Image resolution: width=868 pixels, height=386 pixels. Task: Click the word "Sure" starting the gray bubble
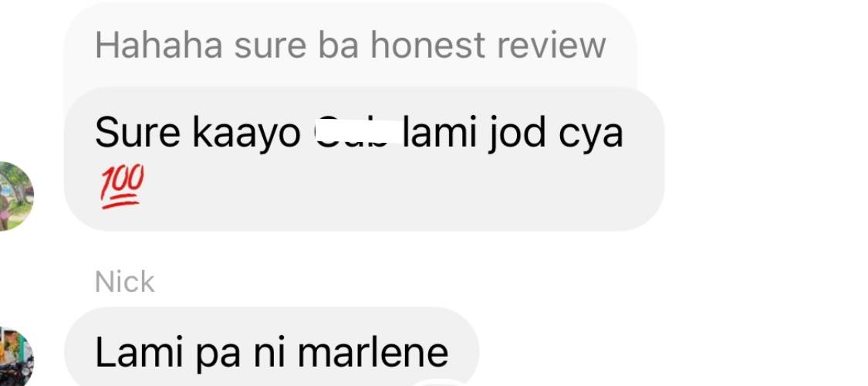click(138, 134)
